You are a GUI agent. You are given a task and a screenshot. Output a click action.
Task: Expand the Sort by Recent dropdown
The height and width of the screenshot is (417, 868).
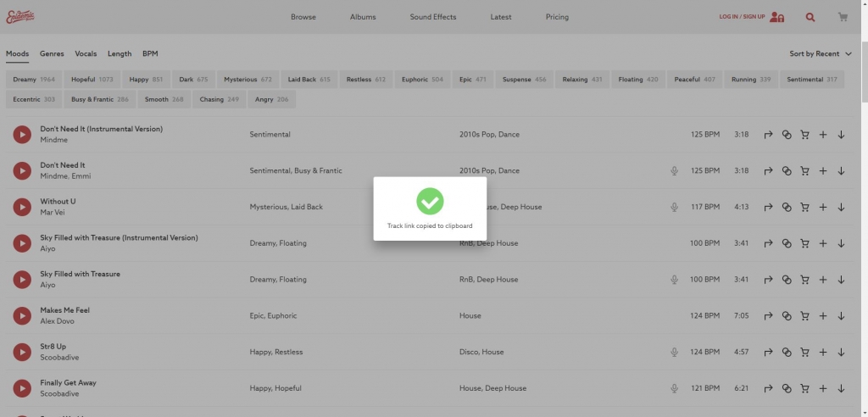(820, 54)
